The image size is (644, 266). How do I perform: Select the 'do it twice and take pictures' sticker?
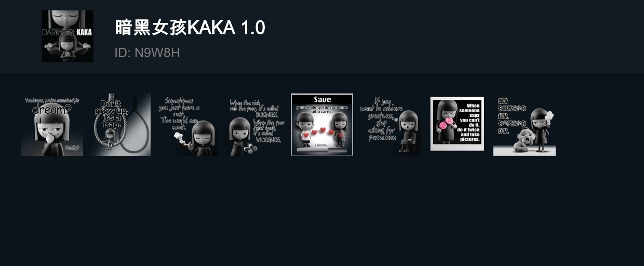pos(457,125)
